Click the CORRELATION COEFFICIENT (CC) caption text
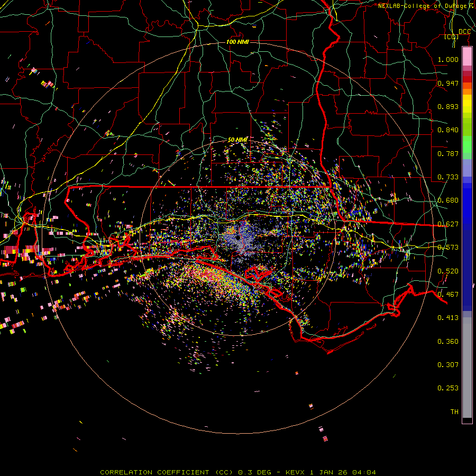 coord(167,472)
